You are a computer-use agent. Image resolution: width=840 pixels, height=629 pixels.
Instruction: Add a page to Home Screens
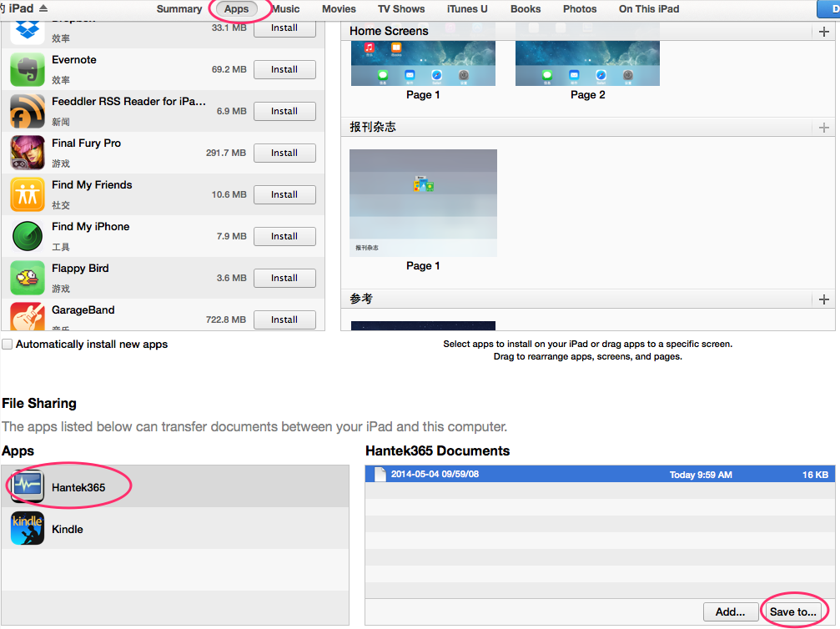[824, 32]
